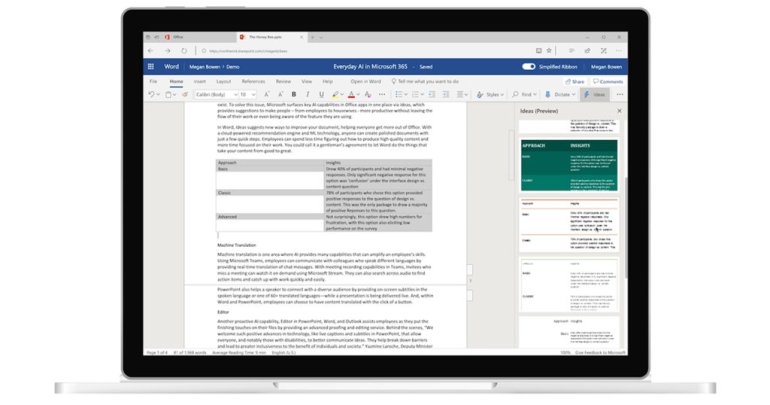Close the Ideas (Preview) pane

pos(619,110)
